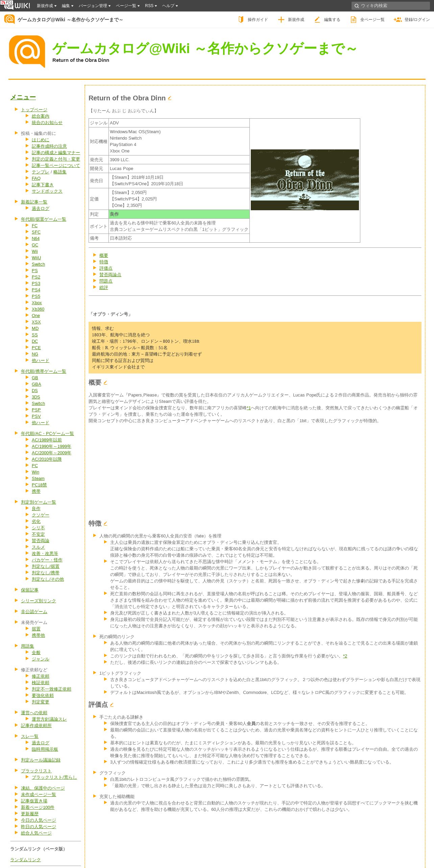Click the green 良作 judgment cell
The image size is (434, 868).
coord(179,214)
